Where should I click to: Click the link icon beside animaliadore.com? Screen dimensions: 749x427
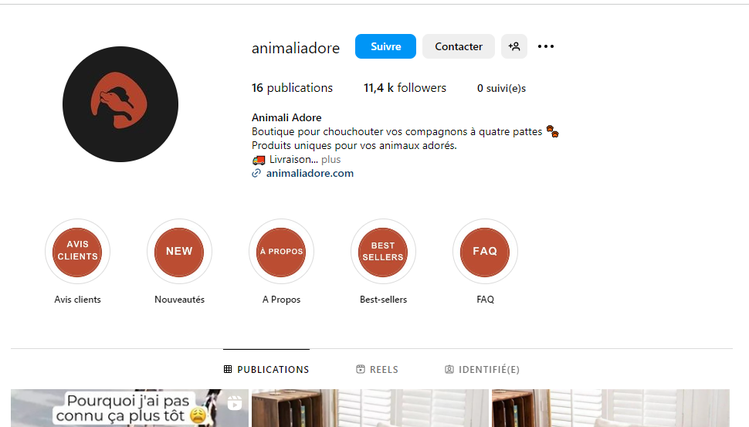257,173
